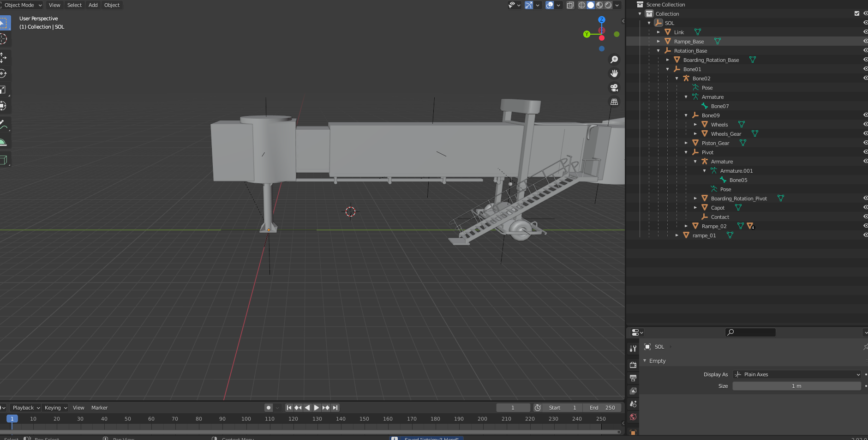Open the viewport Select menu
The image size is (868, 440).
pos(74,5)
